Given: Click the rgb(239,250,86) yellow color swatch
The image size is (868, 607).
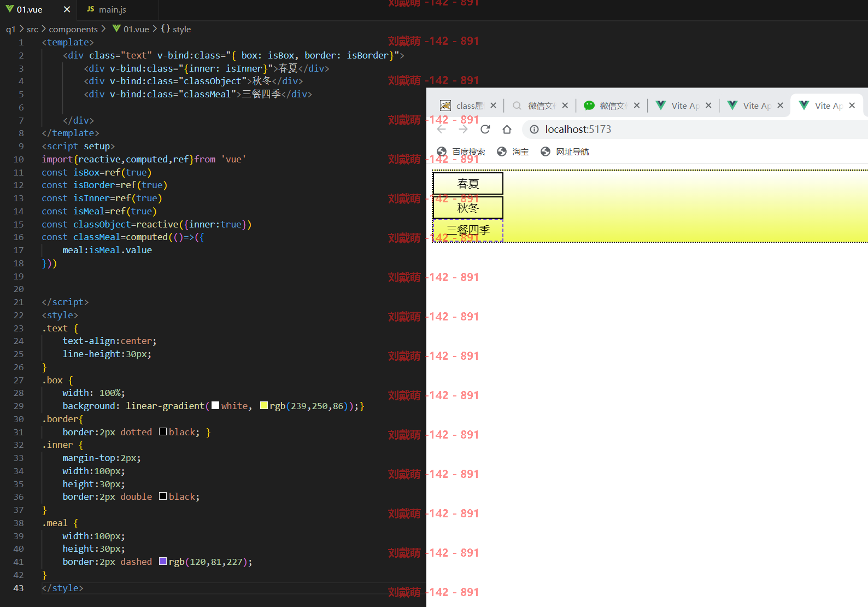Looking at the screenshot, I should tap(264, 405).
